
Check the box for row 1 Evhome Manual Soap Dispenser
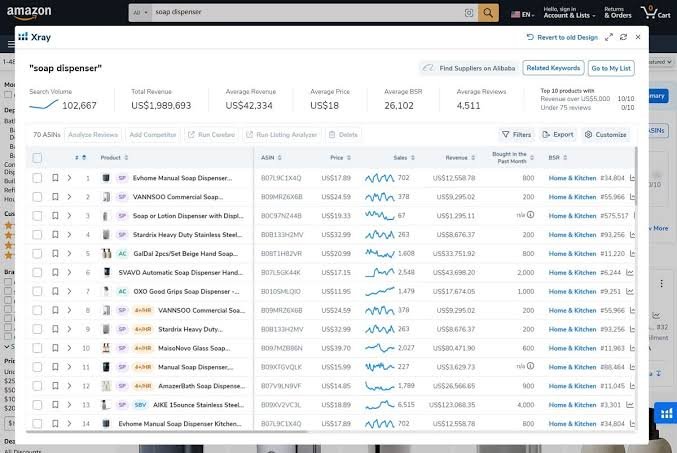point(37,178)
